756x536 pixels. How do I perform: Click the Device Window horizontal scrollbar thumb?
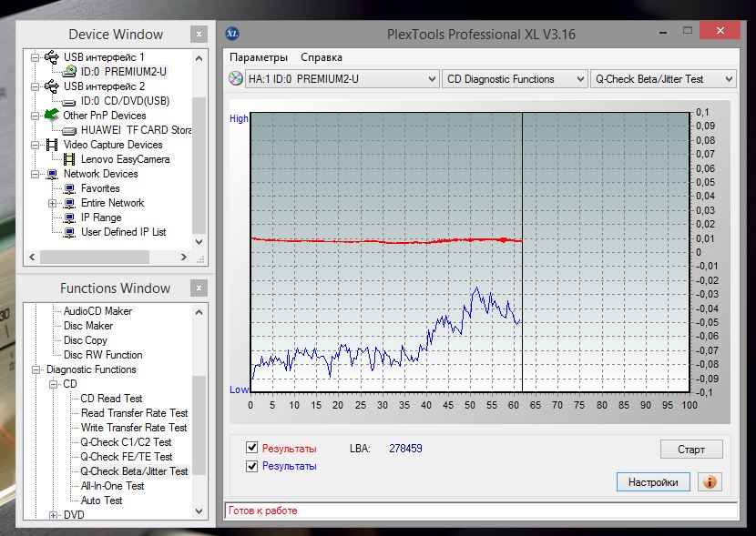[95, 258]
